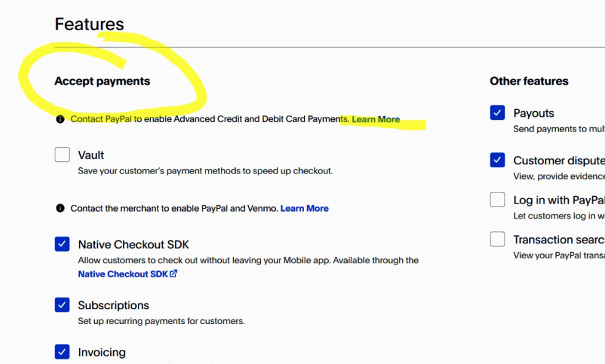The image size is (605, 364).
Task: Click the Accept payments section heading
Action: point(102,81)
